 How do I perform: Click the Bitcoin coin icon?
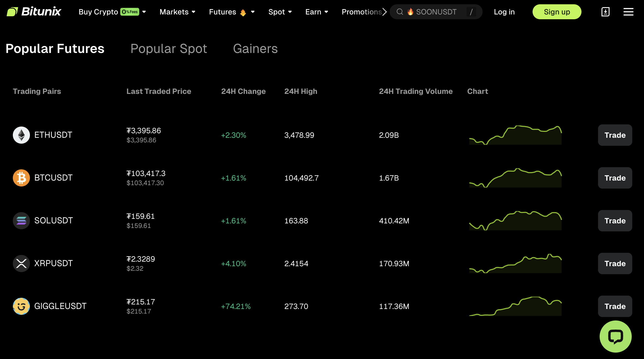pos(21,178)
